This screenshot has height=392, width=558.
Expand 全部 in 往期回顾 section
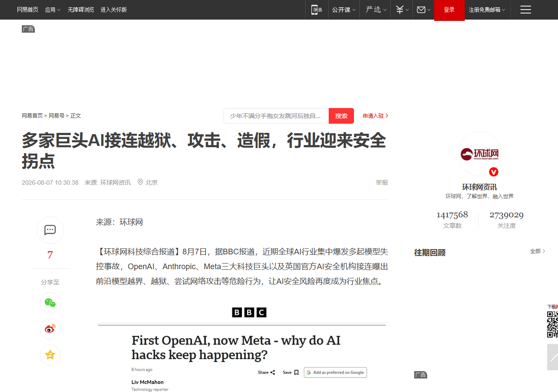tap(538, 251)
